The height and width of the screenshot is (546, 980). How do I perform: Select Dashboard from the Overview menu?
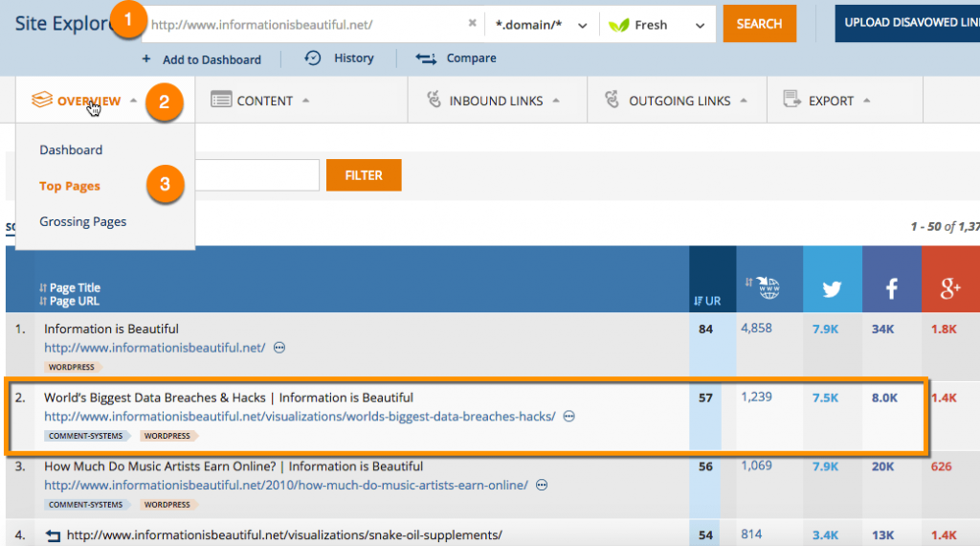[71, 150]
